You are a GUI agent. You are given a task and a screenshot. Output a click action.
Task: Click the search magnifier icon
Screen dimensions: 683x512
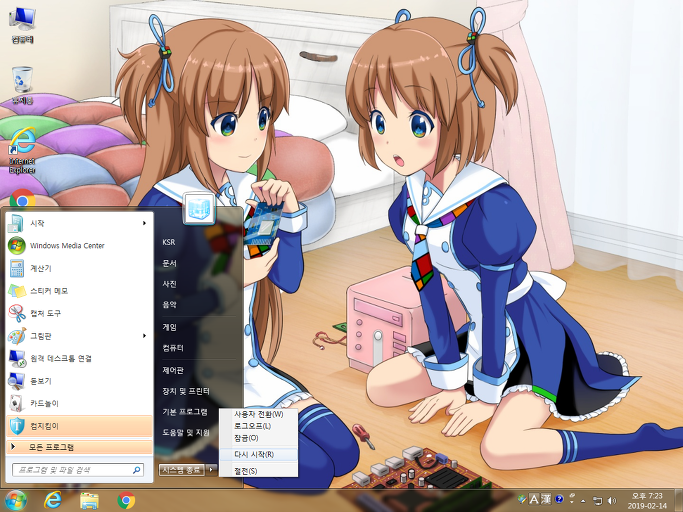(136, 470)
